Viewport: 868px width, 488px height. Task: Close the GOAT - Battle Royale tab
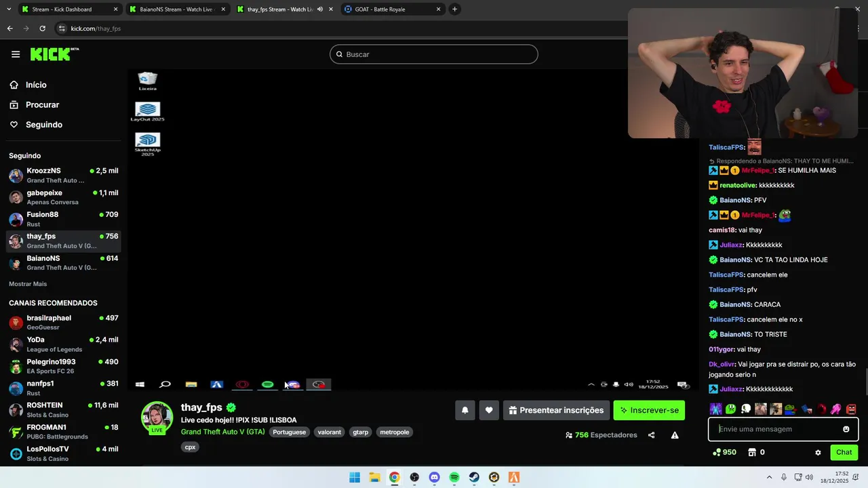click(438, 9)
